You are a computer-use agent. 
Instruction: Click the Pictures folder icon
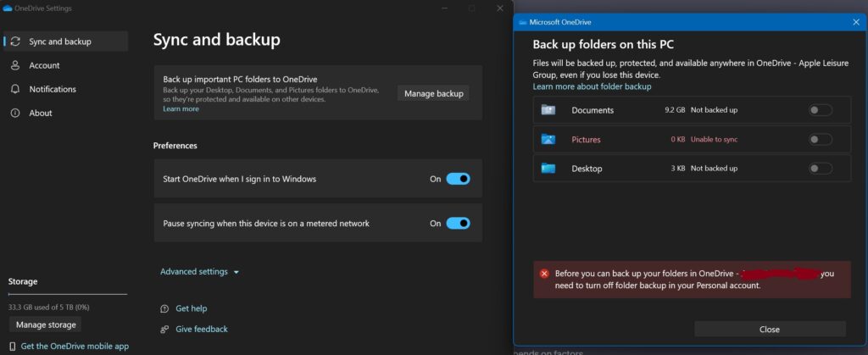(x=548, y=139)
